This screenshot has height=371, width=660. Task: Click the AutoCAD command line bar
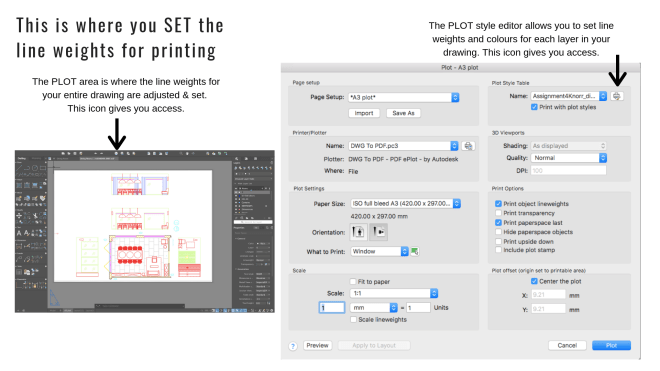(141, 306)
